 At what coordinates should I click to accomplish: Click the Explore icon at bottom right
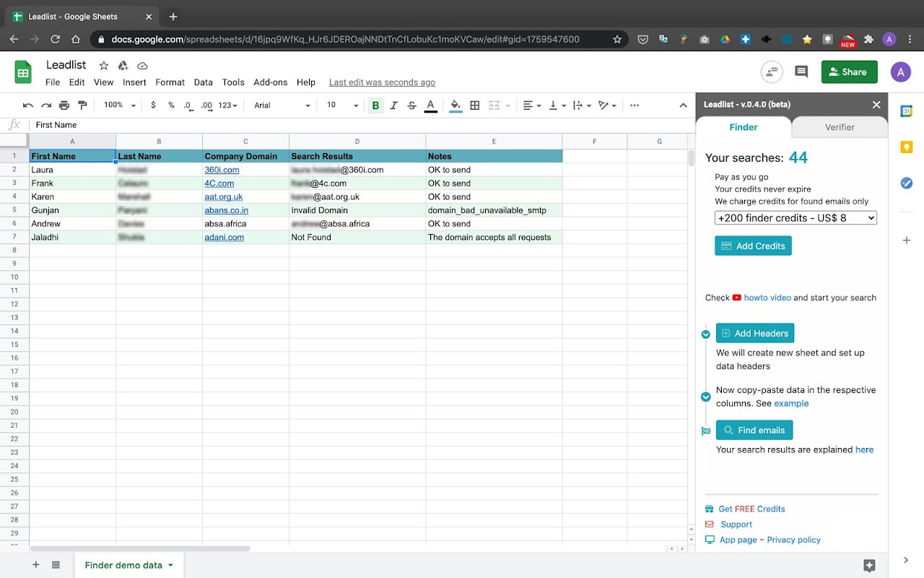coord(869,565)
